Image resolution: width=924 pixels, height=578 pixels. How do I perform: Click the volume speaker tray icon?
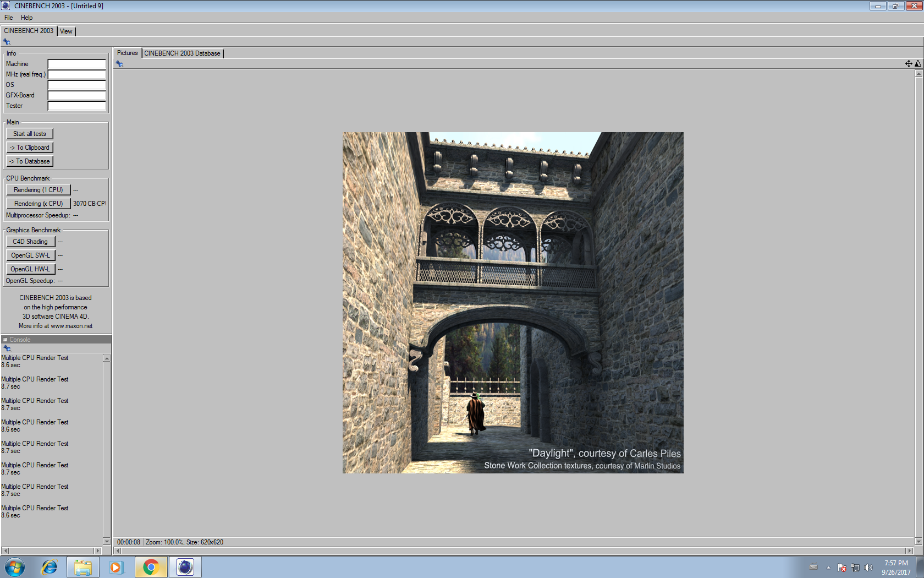pos(868,568)
